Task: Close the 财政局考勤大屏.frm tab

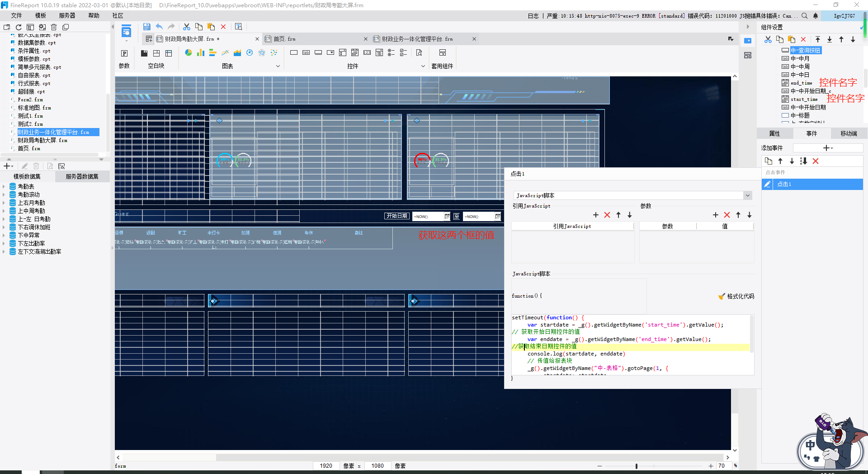Action: tap(257, 39)
